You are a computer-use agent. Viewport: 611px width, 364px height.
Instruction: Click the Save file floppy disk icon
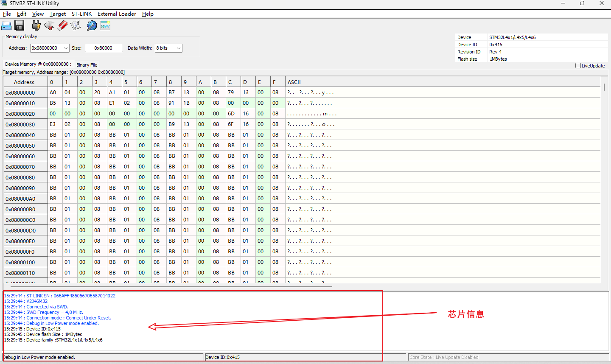[20, 26]
